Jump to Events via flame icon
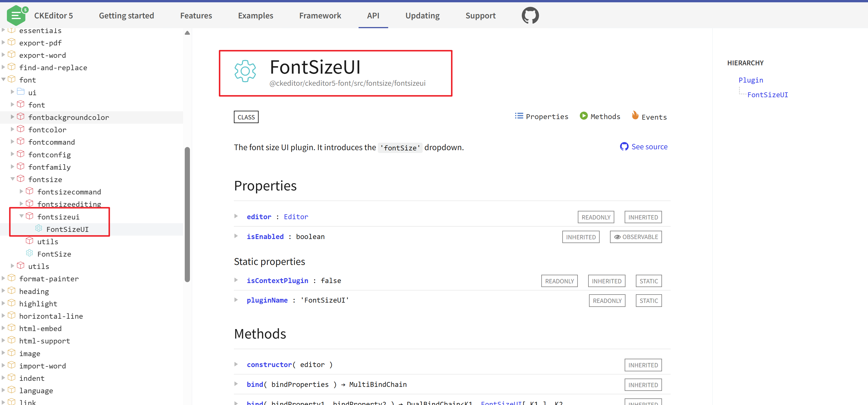 635,116
